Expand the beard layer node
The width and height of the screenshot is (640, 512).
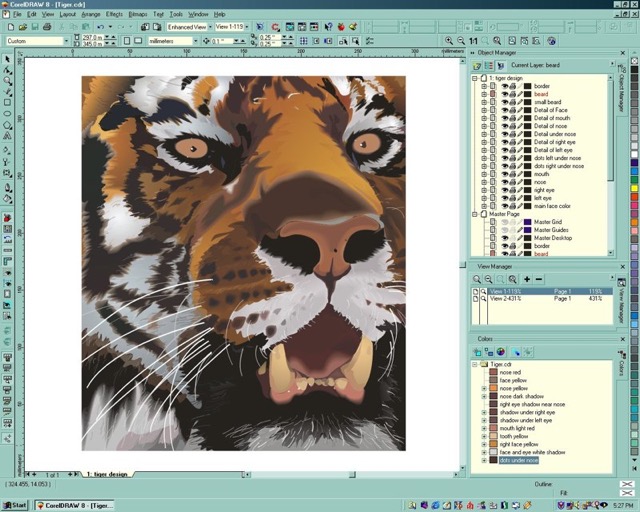484,94
